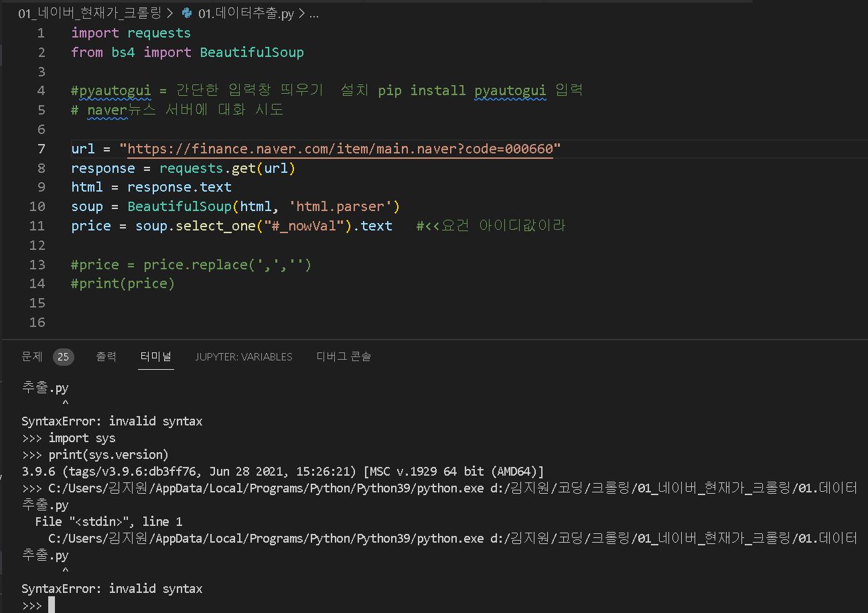Click 'File "<stdin>", line 1' terminal text
Screen dimensions: 868x613
108,522
